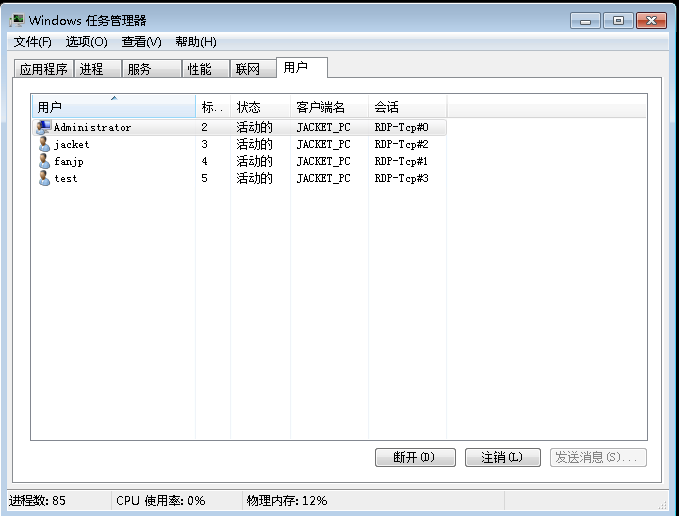Click the Administrator user icon

point(44,127)
